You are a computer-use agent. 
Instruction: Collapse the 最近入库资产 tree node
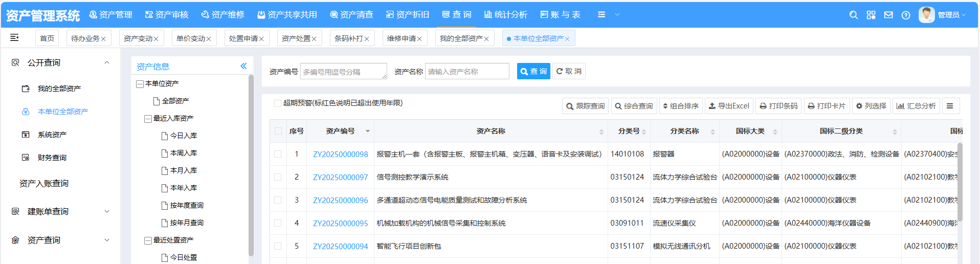(x=148, y=119)
